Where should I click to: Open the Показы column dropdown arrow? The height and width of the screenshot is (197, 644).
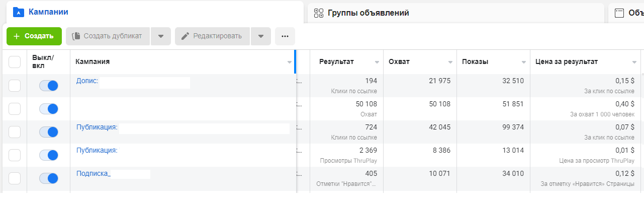pyautogui.click(x=524, y=62)
